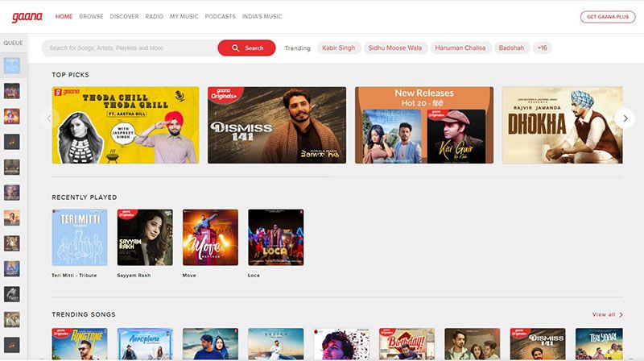Play Teri Mitti - Tribute album cover
This screenshot has width=644, height=361.
(x=80, y=237)
